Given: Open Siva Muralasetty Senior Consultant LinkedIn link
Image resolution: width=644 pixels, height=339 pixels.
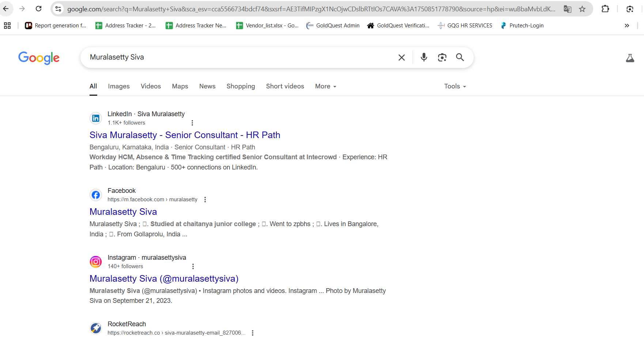Looking at the screenshot, I should coord(185,135).
